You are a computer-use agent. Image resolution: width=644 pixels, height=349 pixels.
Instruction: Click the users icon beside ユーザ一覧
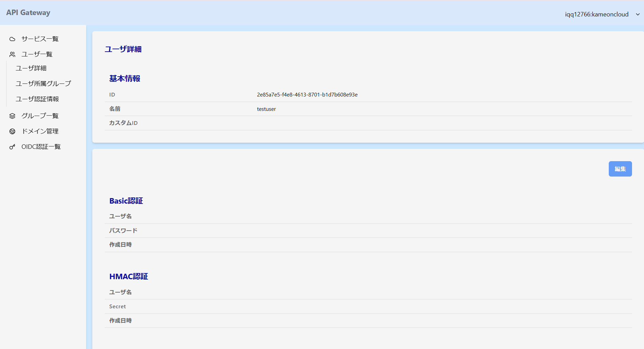click(x=12, y=54)
